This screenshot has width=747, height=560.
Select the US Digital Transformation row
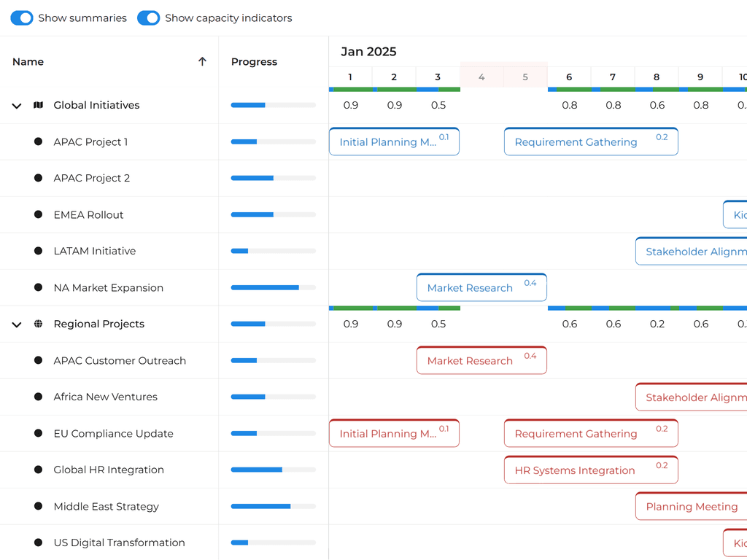click(x=119, y=543)
